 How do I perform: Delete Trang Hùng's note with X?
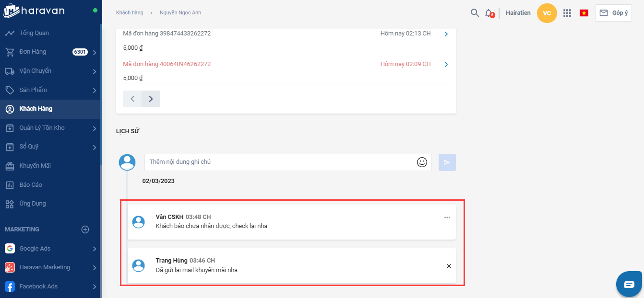[x=449, y=266]
